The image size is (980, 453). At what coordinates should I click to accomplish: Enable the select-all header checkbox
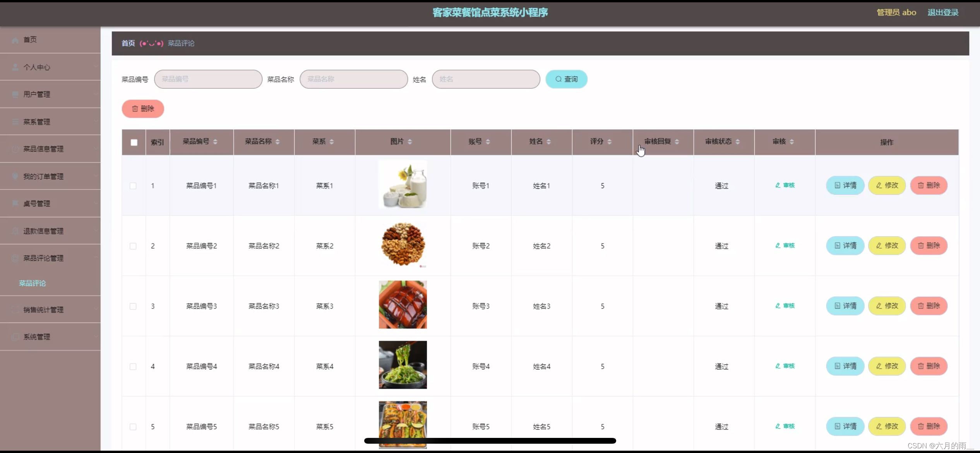pos(133,142)
